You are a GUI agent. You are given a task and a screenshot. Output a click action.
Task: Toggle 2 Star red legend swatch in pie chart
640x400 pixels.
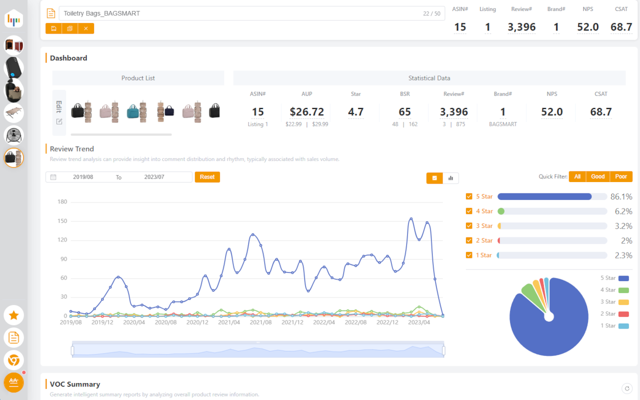pyautogui.click(x=623, y=314)
